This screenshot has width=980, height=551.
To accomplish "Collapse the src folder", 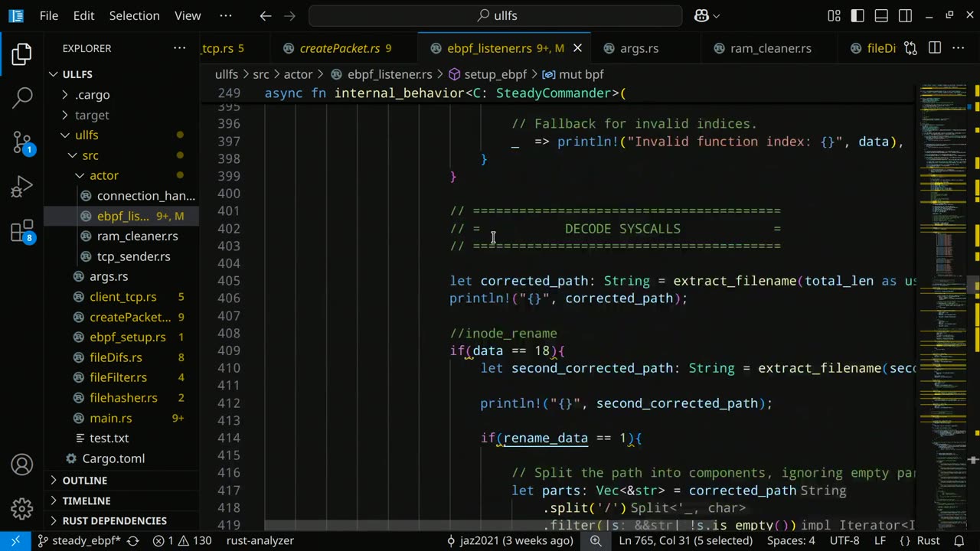I will click(x=122, y=155).
